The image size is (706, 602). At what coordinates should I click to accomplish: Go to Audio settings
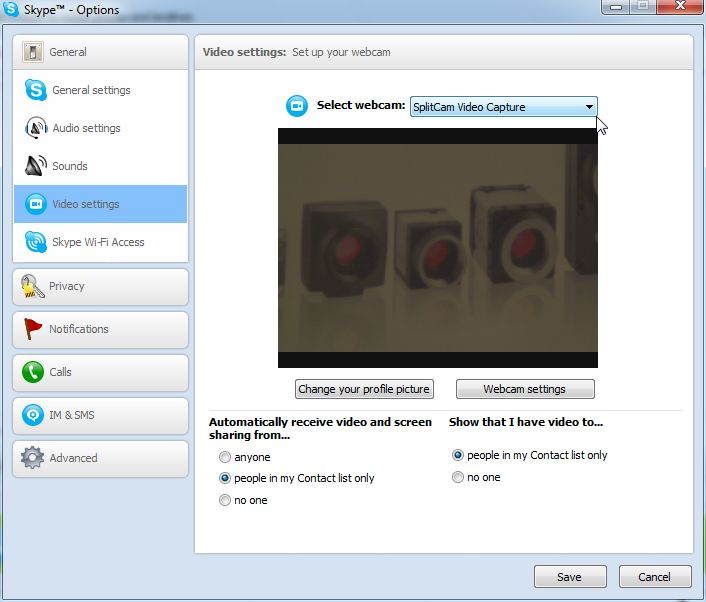coord(100,128)
